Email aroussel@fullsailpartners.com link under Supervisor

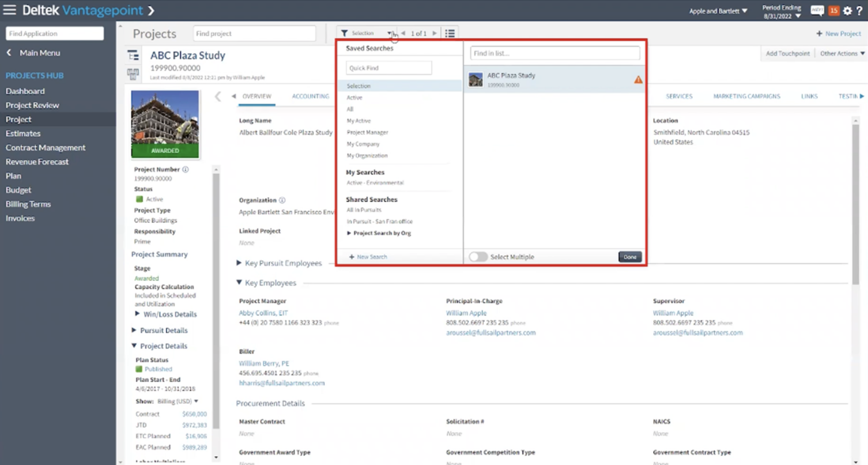pyautogui.click(x=698, y=333)
